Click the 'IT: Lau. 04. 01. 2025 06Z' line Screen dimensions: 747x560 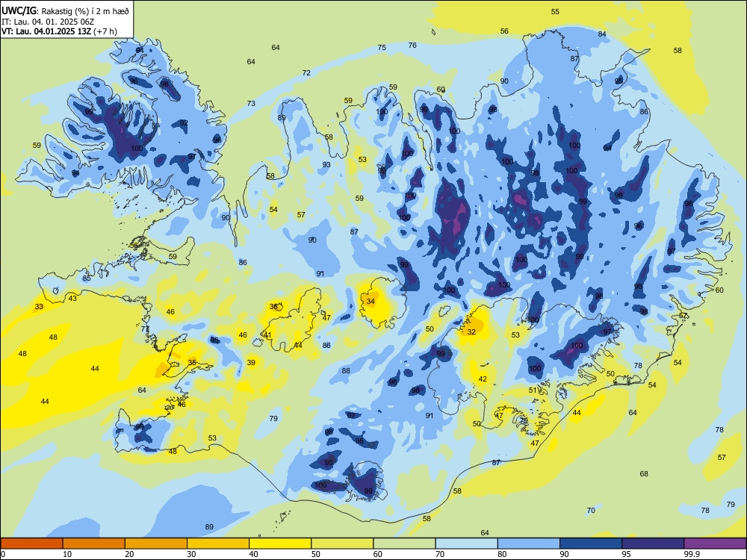click(x=48, y=22)
